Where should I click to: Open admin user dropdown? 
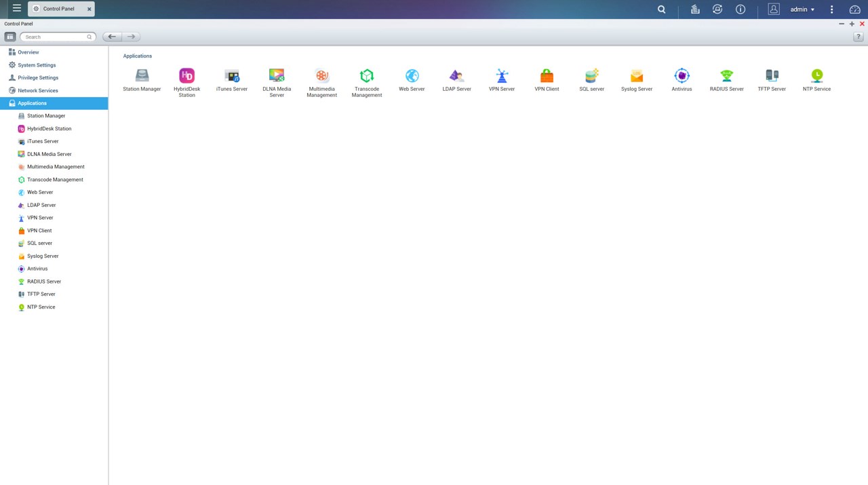point(803,9)
